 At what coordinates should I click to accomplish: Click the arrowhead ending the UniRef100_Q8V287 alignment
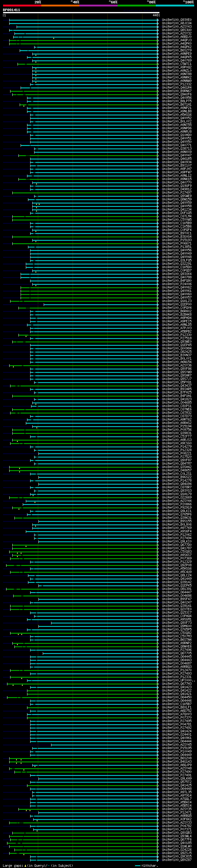[158, 860]
